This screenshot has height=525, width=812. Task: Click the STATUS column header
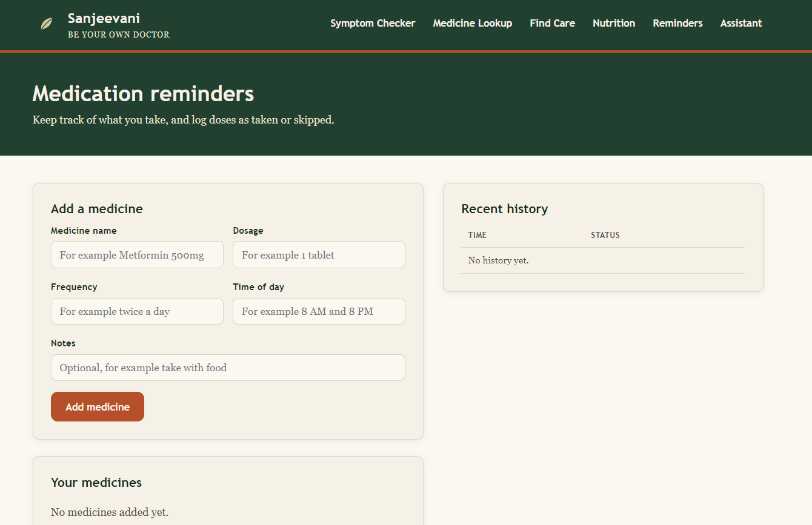[x=605, y=235]
